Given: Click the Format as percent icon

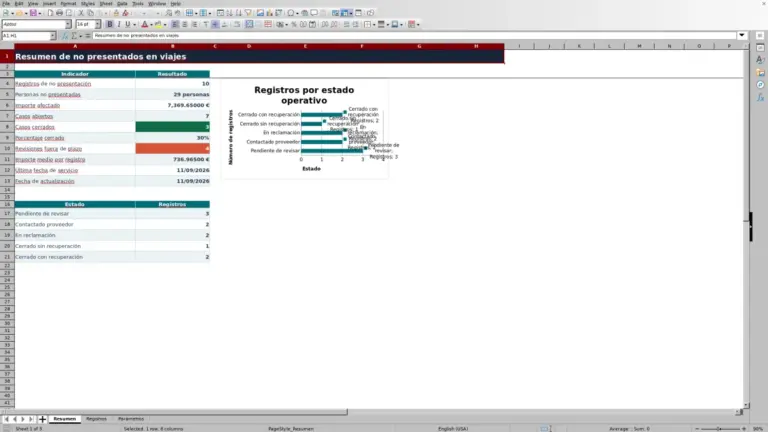Looking at the screenshot, I should click(294, 24).
